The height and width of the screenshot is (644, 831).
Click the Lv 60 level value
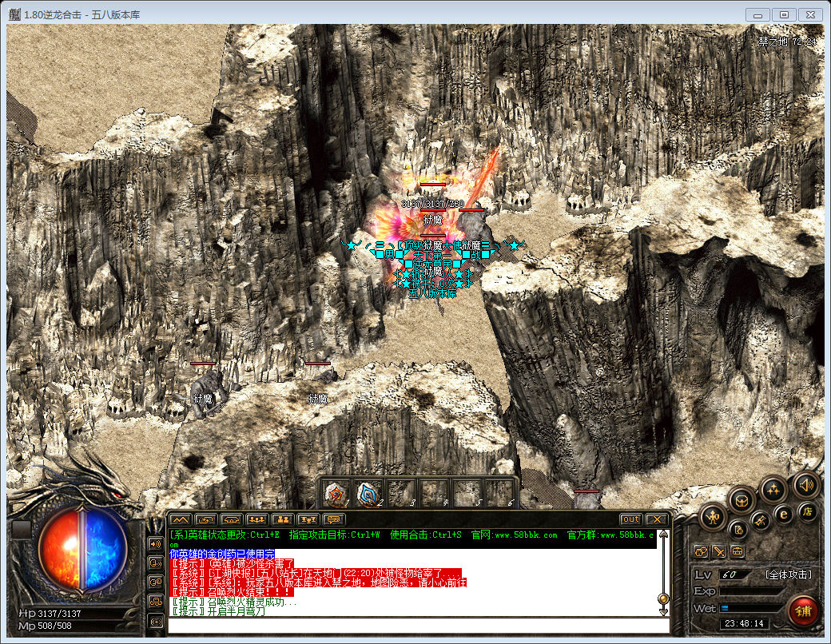tap(730, 574)
